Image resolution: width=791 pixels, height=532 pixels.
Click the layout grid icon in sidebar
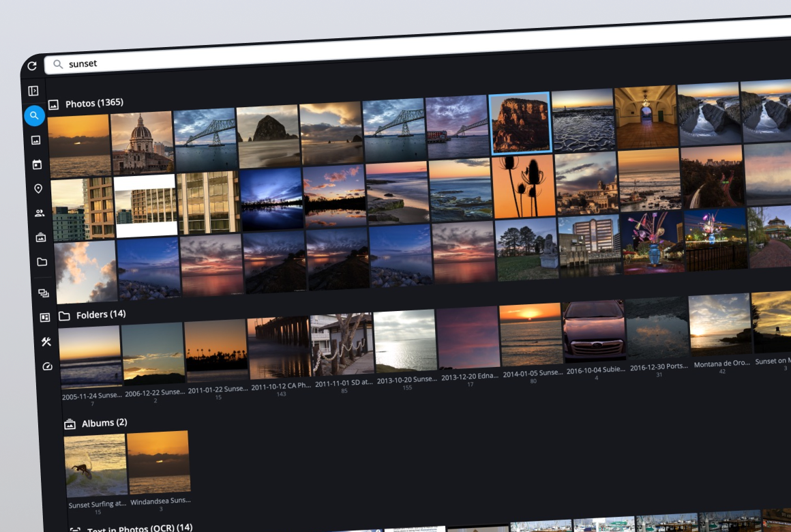click(x=45, y=317)
